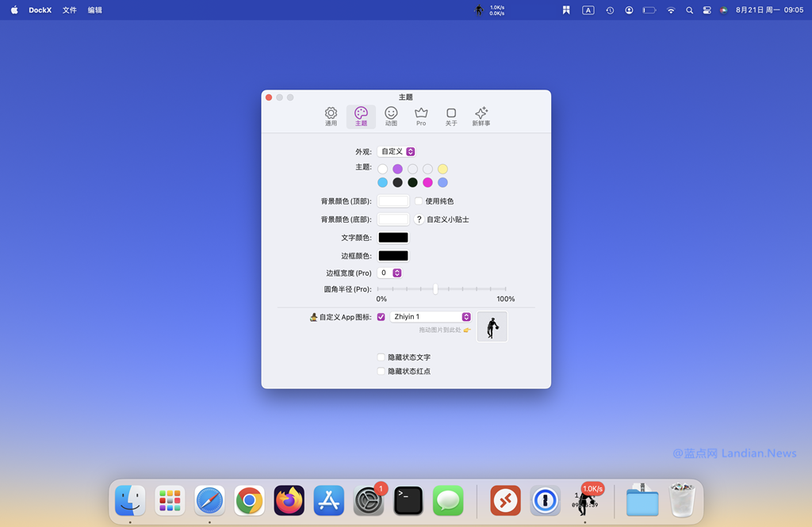
Task: Open the 关于 square icon
Action: tap(451, 114)
